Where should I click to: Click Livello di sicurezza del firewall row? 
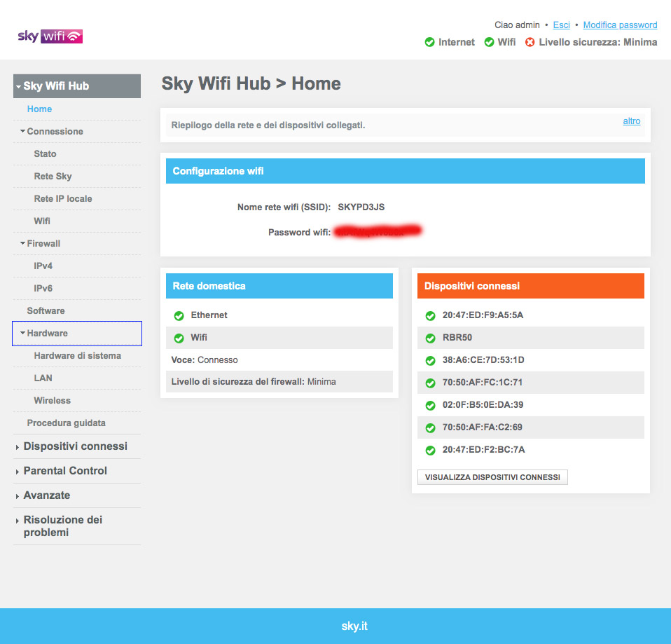pyautogui.click(x=279, y=381)
